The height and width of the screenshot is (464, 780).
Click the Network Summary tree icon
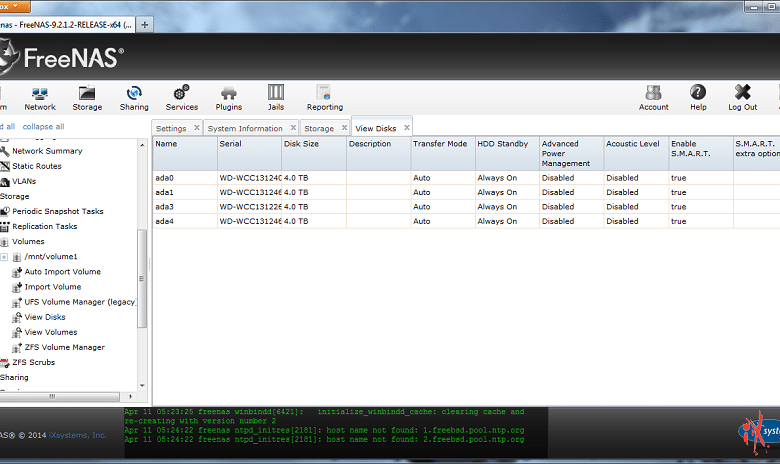point(5,151)
